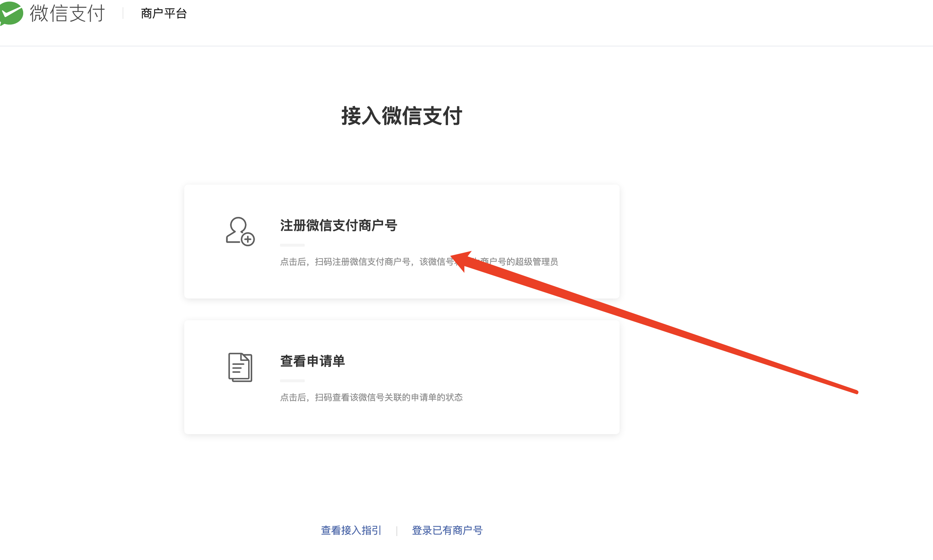
Task: Click the 接入微信支付 page heading
Action: click(402, 115)
